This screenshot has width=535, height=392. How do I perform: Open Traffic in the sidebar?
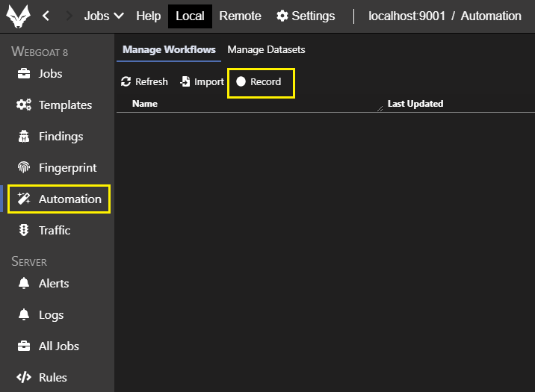pyautogui.click(x=44, y=231)
